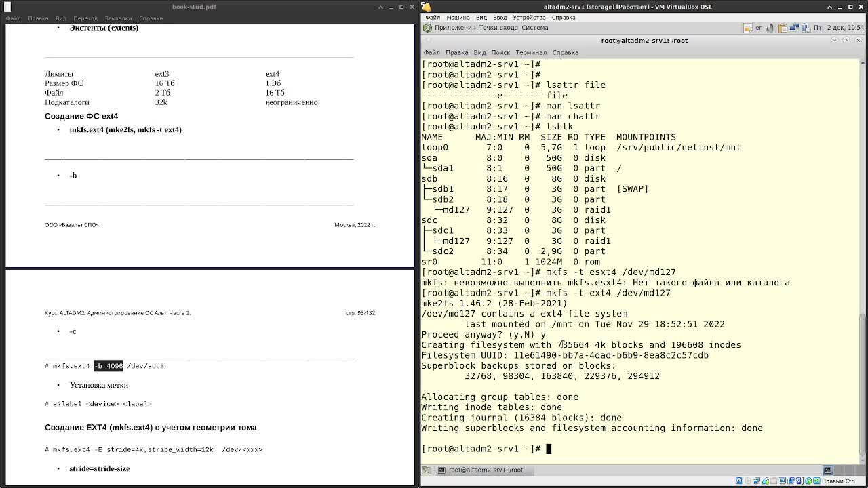
Task: Open the clipboard manager tray icon
Action: point(783,28)
